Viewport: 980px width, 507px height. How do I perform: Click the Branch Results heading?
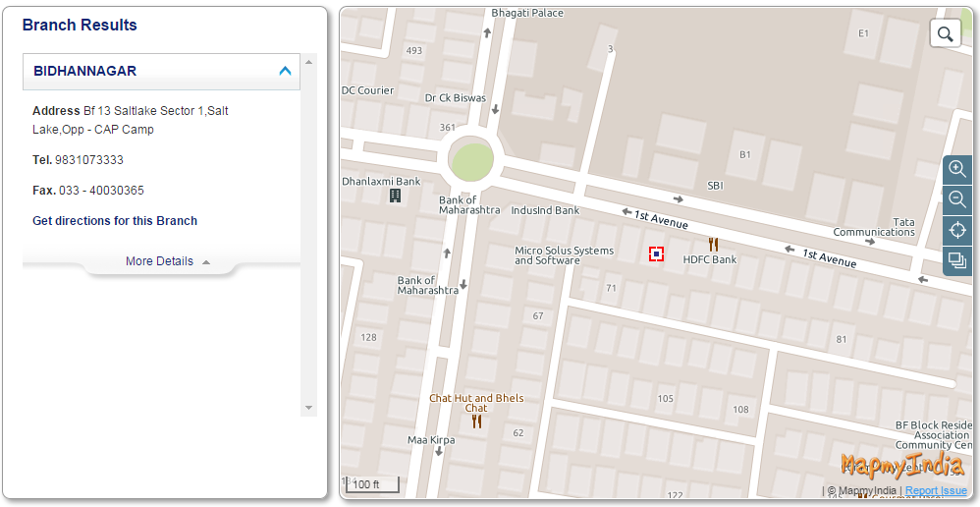tap(80, 25)
